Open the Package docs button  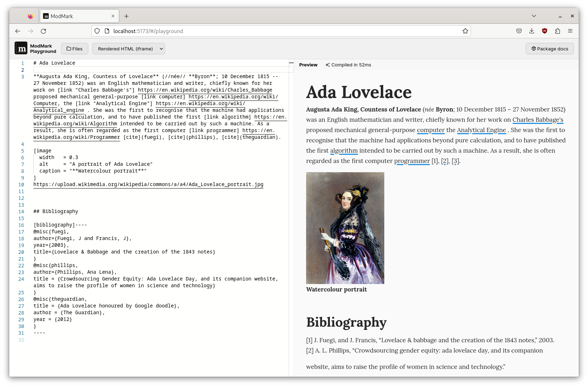tap(550, 49)
